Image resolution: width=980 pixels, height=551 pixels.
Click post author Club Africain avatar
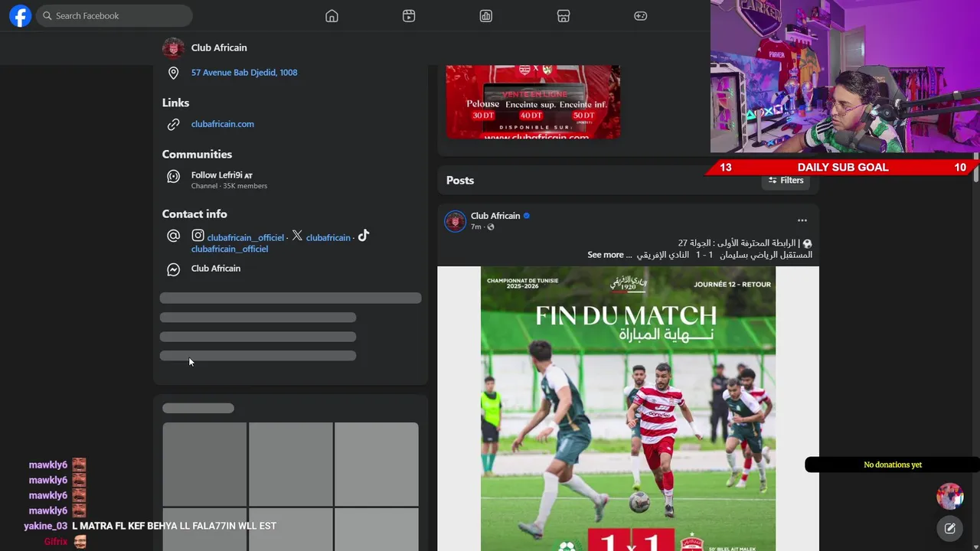coord(456,221)
